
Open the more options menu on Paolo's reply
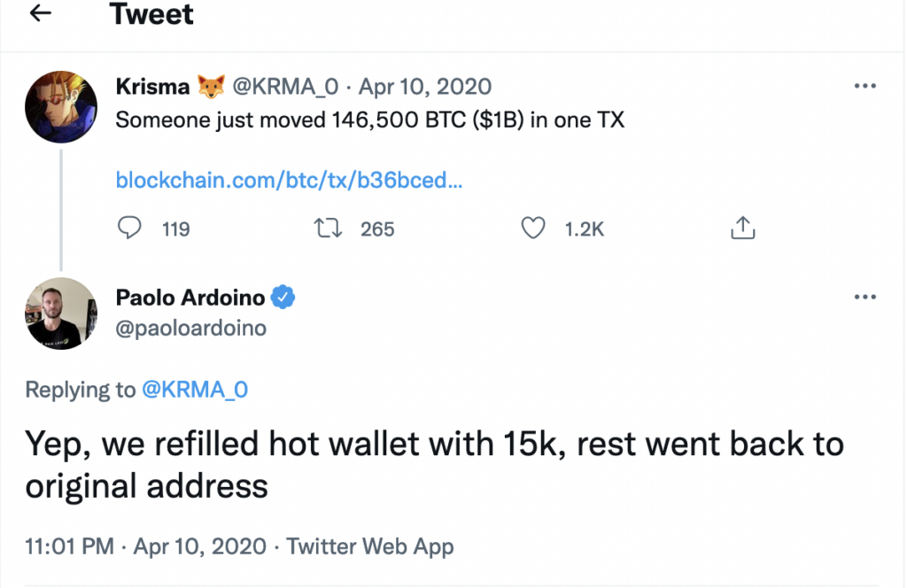coord(865,297)
